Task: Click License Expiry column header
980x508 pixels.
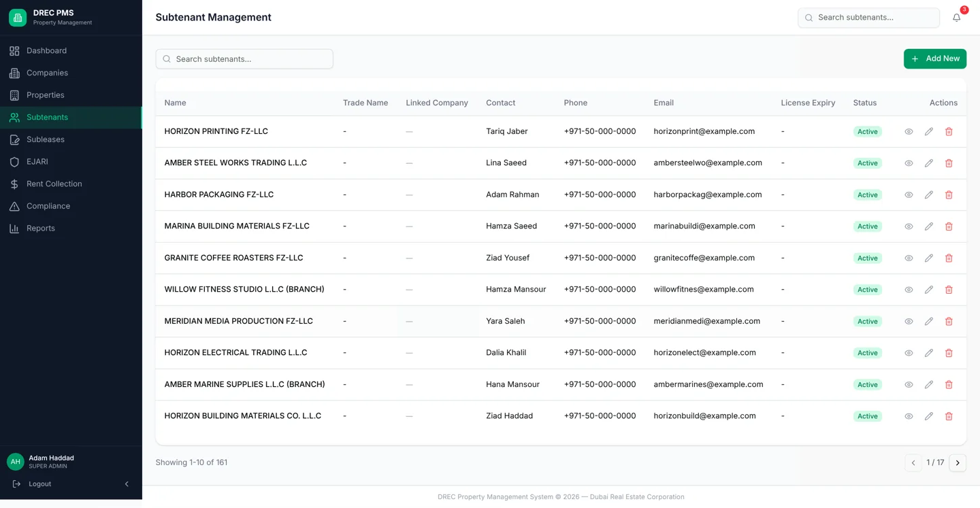Action: tap(808, 103)
